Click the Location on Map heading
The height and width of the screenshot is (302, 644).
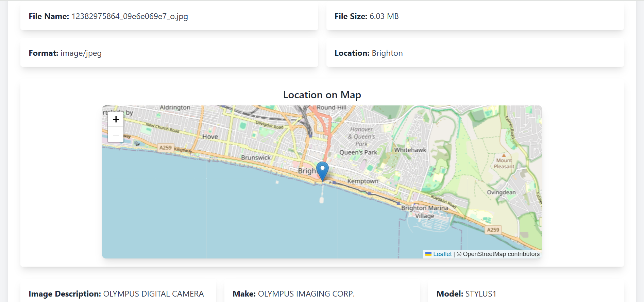point(322,95)
